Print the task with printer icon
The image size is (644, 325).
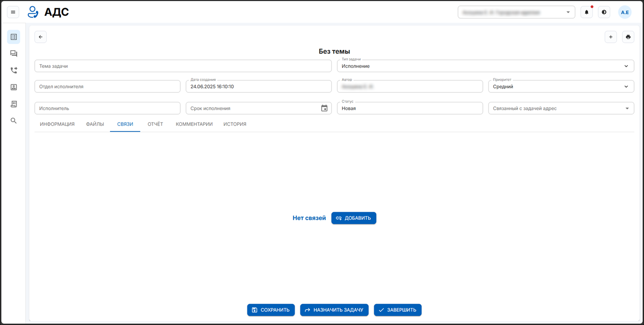[628, 37]
